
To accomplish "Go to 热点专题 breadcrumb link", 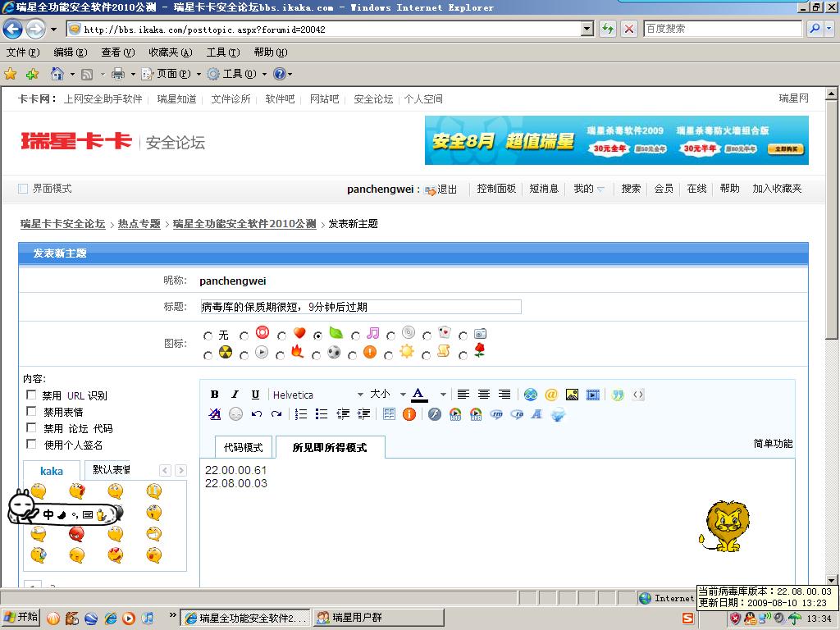I will [139, 224].
